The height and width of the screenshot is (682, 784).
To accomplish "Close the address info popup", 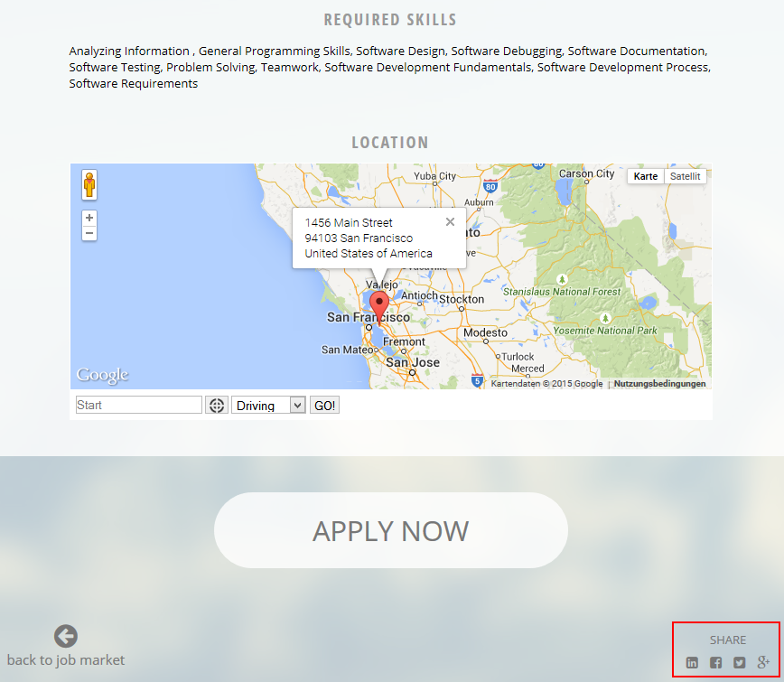I will coord(450,222).
